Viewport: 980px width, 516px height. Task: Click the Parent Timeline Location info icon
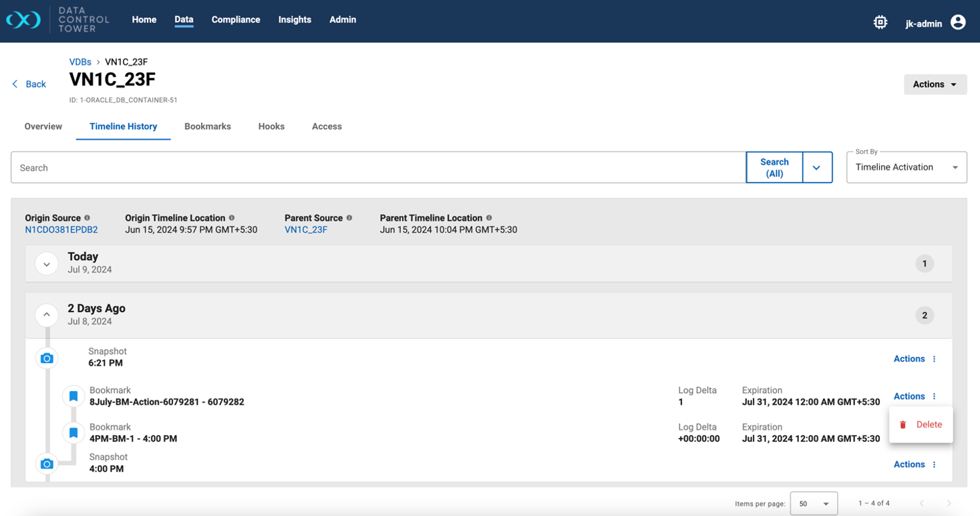(489, 218)
